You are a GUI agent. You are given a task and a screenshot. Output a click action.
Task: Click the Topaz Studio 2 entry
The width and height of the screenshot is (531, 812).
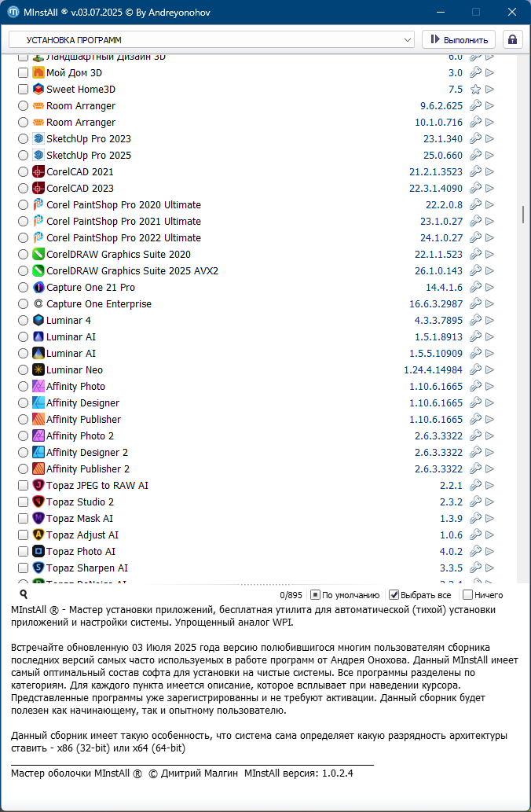pyautogui.click(x=80, y=502)
